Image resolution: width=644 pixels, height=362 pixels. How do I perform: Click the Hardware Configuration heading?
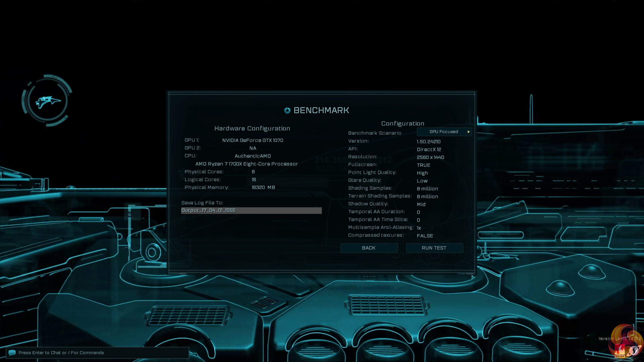(252, 128)
